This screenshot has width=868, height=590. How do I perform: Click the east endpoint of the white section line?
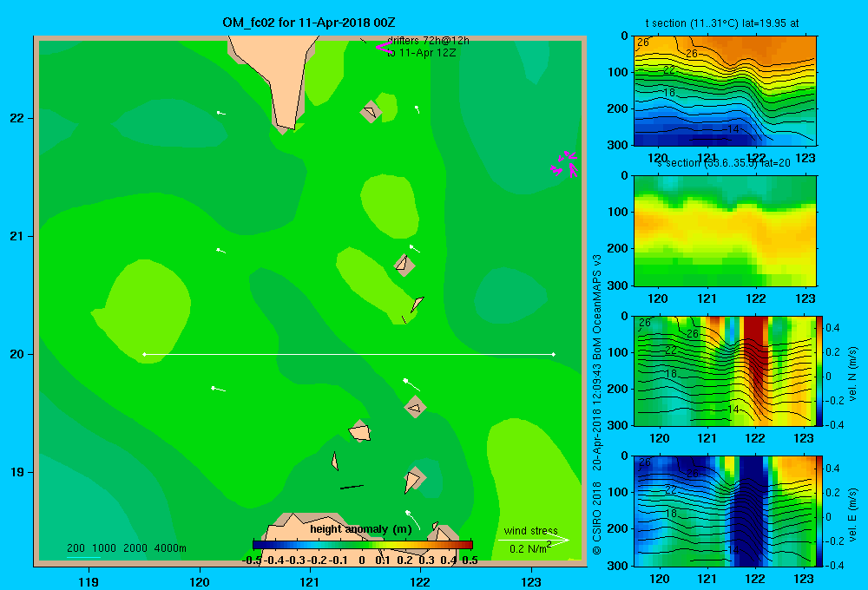554,354
